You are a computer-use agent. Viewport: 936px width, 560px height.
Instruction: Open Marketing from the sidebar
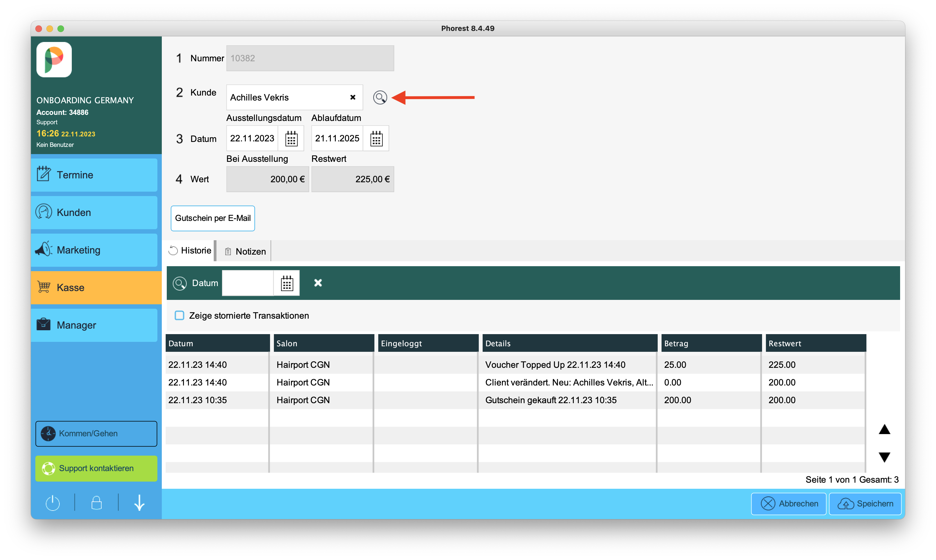pyautogui.click(x=94, y=250)
